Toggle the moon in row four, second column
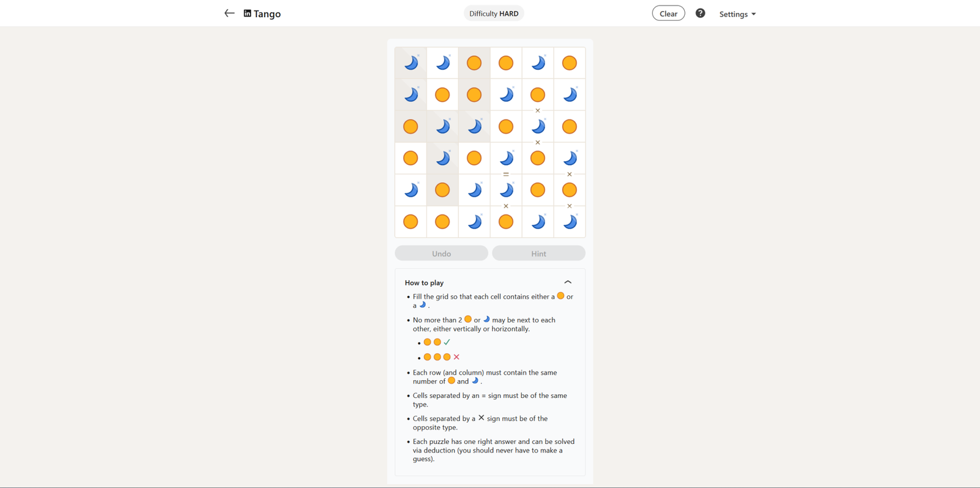Image resolution: width=980 pixels, height=488 pixels. click(442, 158)
